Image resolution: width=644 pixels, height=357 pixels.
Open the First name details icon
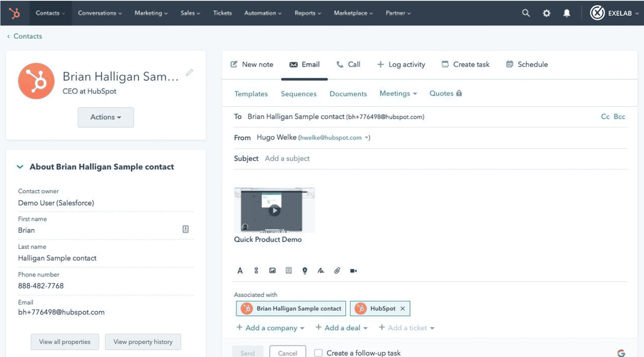click(186, 229)
